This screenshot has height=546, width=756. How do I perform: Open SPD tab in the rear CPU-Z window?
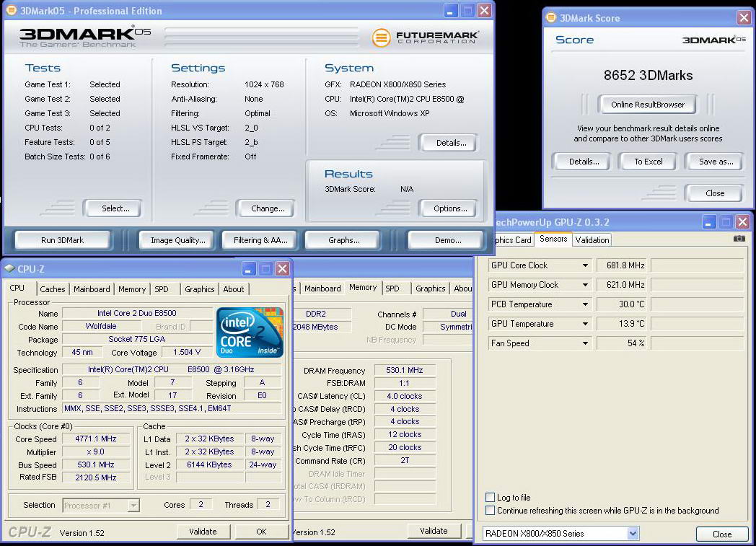point(392,289)
